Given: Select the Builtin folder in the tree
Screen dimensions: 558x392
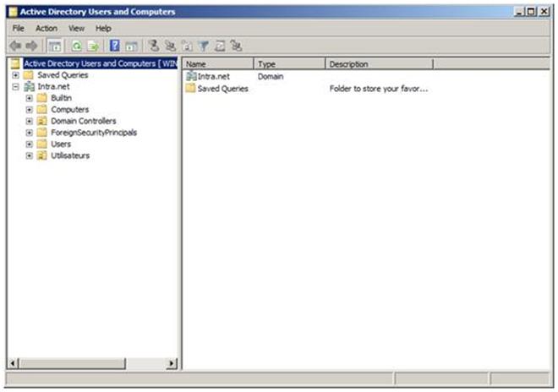Looking at the screenshot, I should pyautogui.click(x=61, y=98).
